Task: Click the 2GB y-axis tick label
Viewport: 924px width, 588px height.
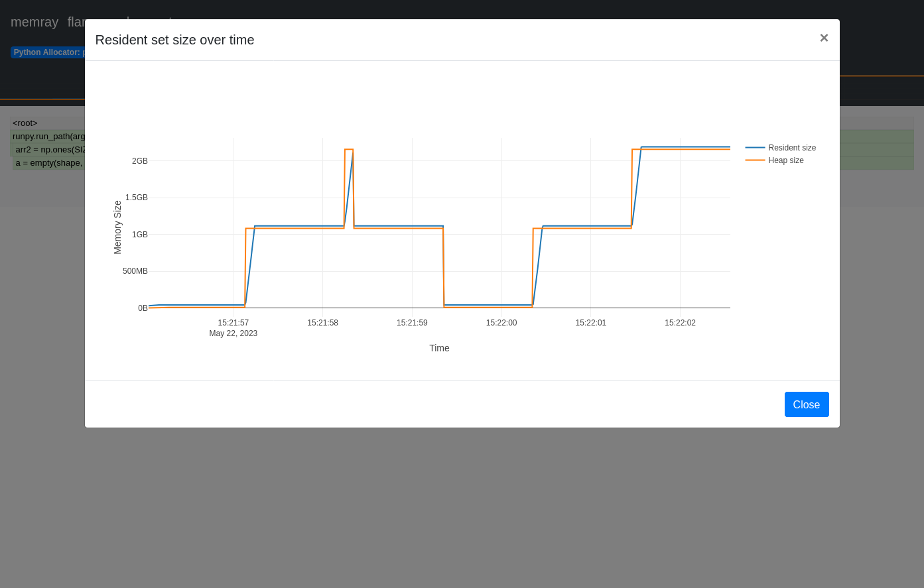Action: click(x=139, y=161)
